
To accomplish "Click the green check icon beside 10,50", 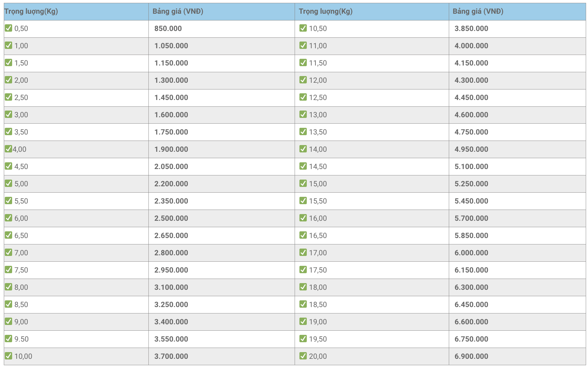I will (x=303, y=28).
